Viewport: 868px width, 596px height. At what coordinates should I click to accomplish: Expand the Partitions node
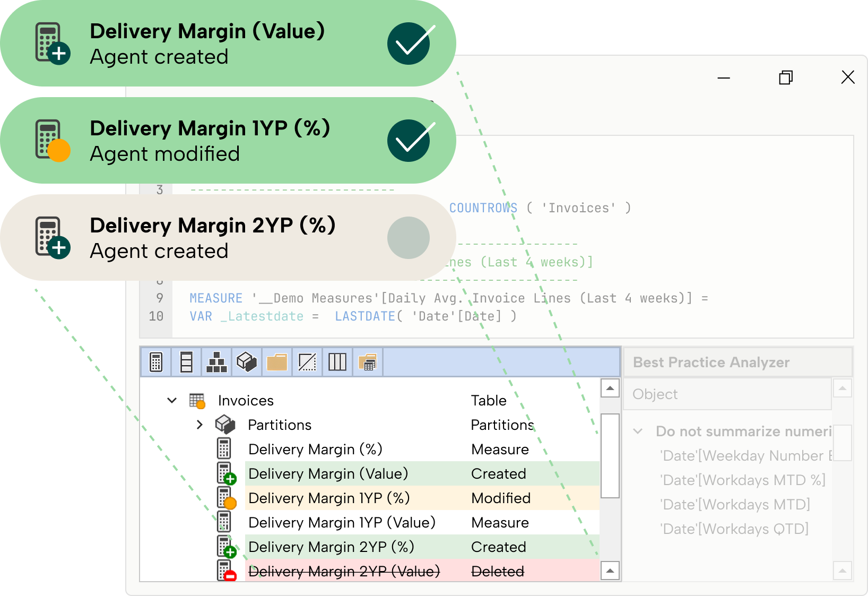click(199, 425)
